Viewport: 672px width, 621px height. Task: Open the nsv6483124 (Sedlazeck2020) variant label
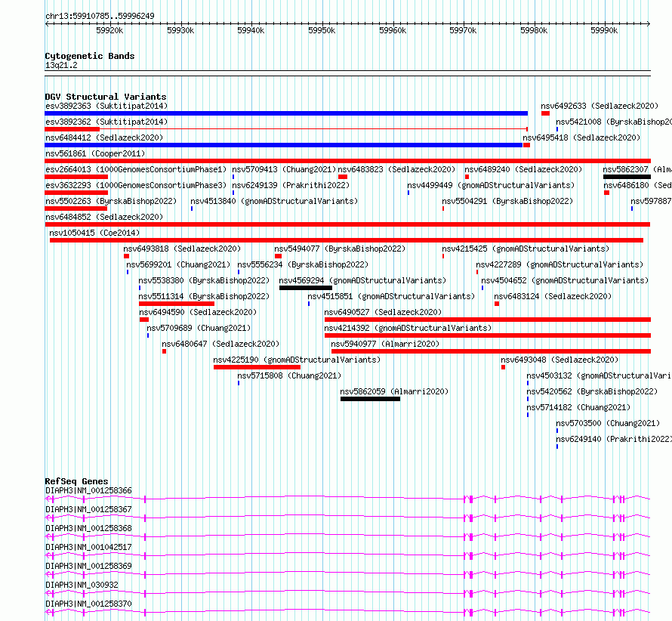[x=553, y=296]
